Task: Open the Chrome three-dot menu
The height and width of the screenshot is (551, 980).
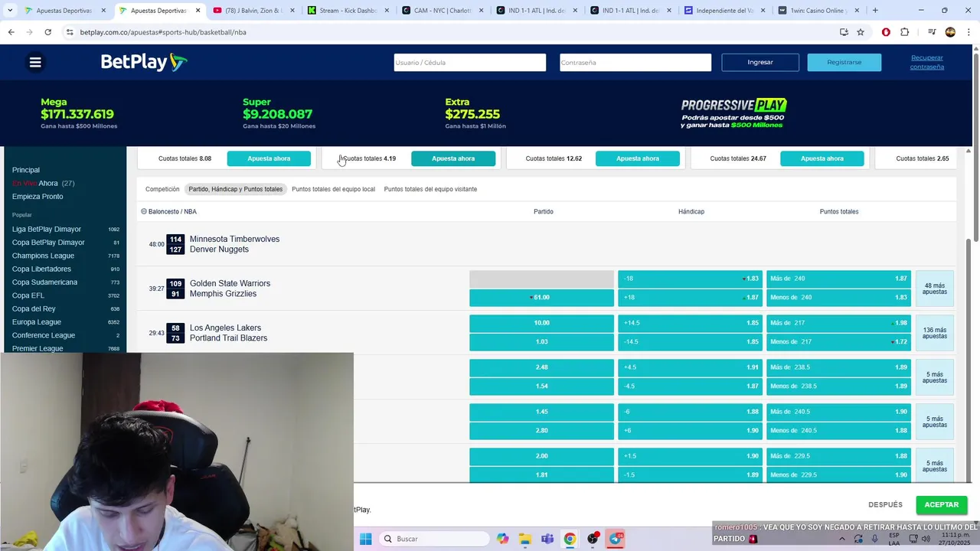Action: pyautogui.click(x=968, y=32)
